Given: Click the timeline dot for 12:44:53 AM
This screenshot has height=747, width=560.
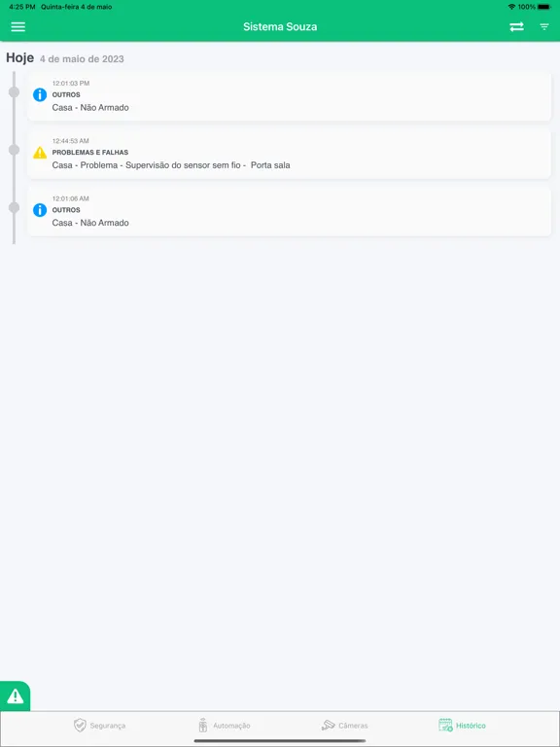Looking at the screenshot, I should click(15, 150).
